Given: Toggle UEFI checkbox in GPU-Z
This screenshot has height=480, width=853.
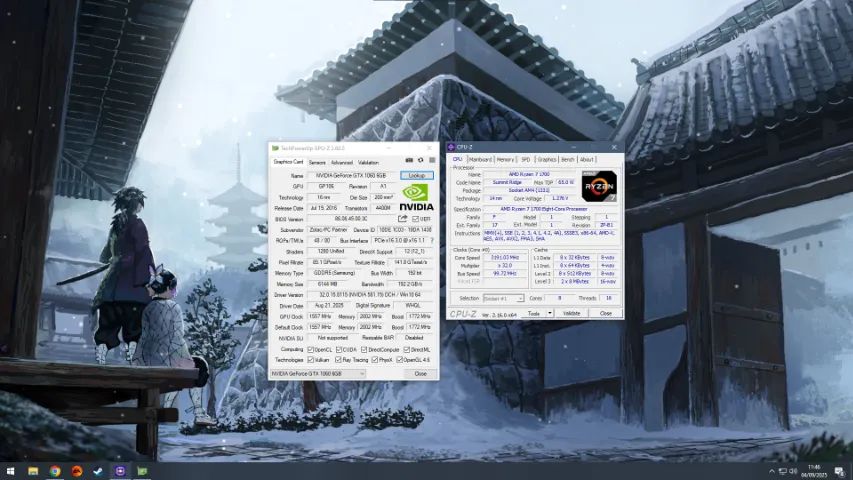Looking at the screenshot, I should (x=416, y=219).
